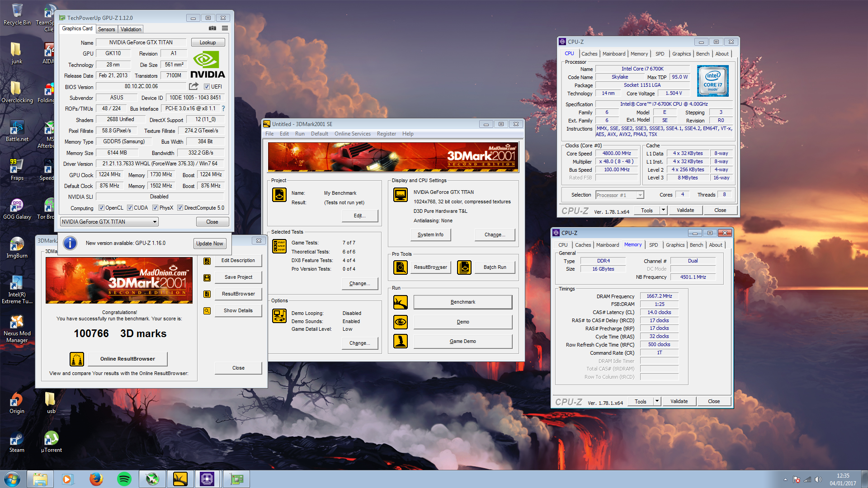Expand the Tools dropdown arrow in upper CPU-Z
Viewport: 868px width, 488px height.
[x=663, y=210]
